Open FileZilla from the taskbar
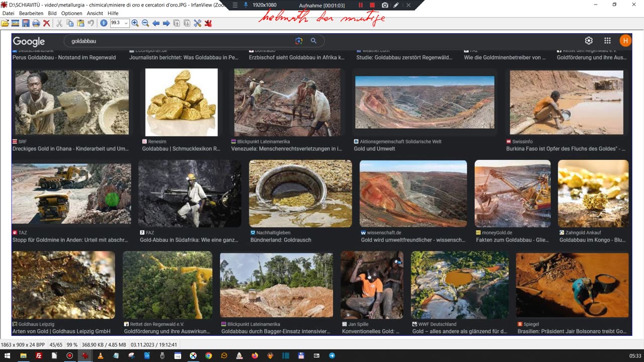Viewport: 644px width, 362px height. (x=39, y=355)
